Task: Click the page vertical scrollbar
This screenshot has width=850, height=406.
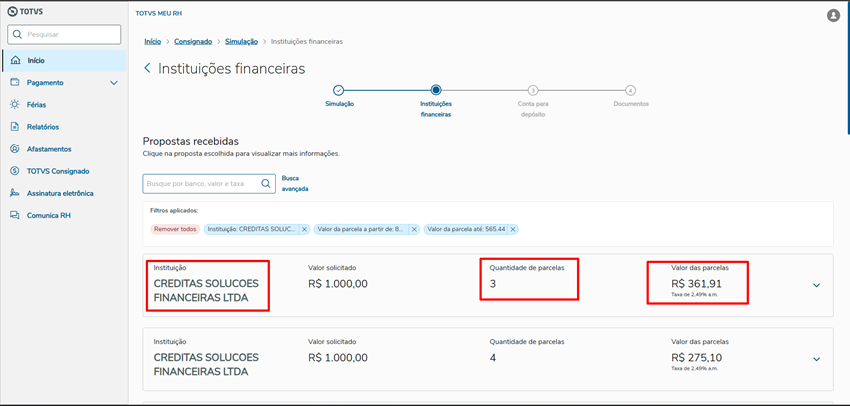Action: (848, 68)
